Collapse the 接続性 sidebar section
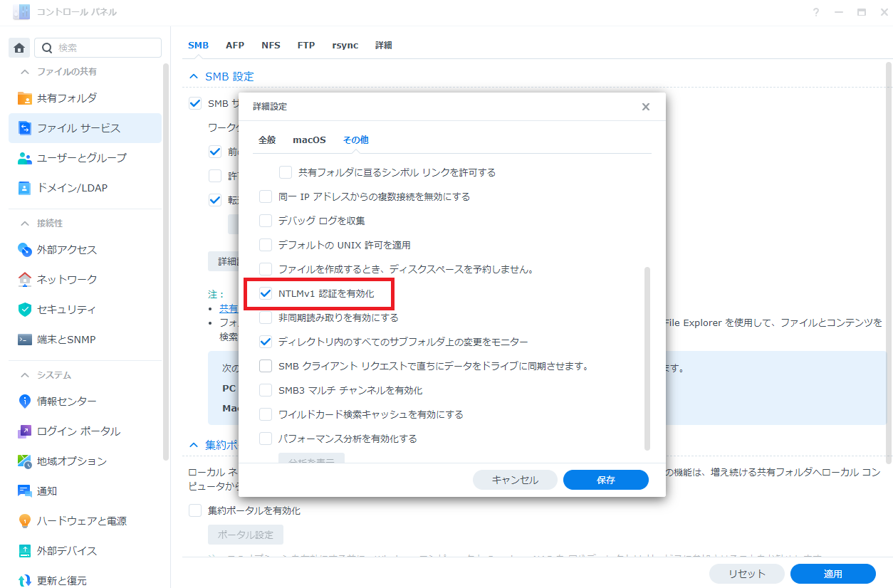893x588 pixels. pos(25,224)
